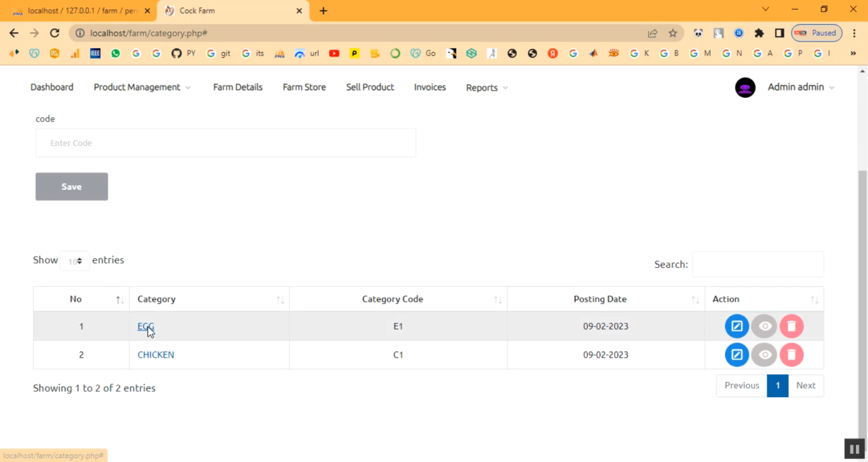Expand the Product Management dropdown
Viewport: 868px width, 462px height.
coord(142,87)
